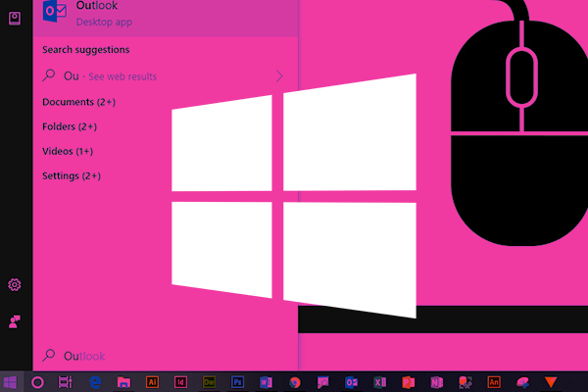Screen dimensions: 588x392
Task: Launch Adobe Photoshop from taskbar
Action: 238,382
